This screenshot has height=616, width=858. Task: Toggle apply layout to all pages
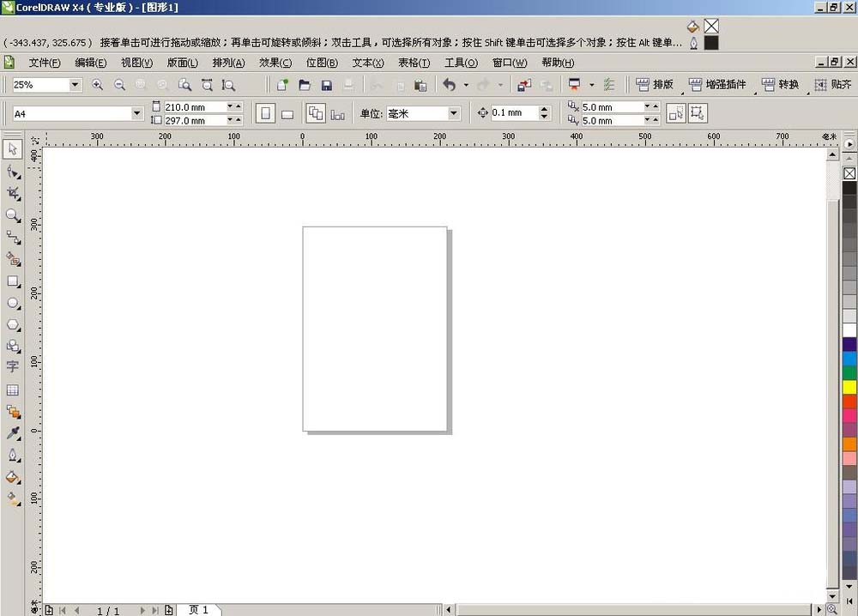coord(316,114)
